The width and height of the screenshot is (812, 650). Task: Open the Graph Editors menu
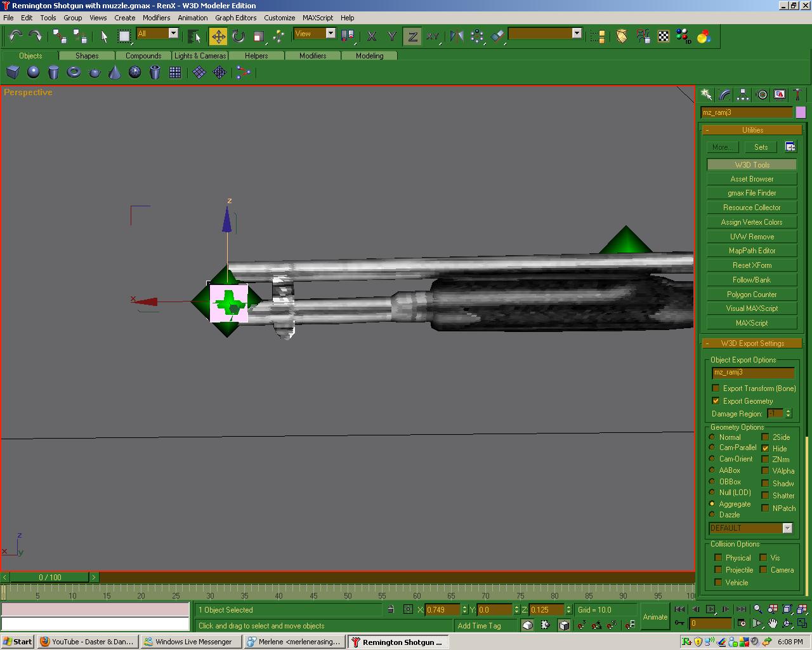235,18
